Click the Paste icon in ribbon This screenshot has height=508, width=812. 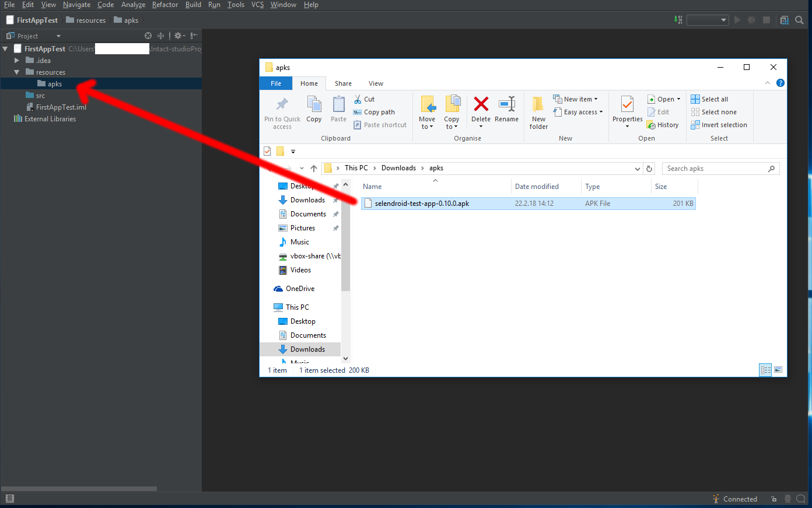tap(338, 109)
